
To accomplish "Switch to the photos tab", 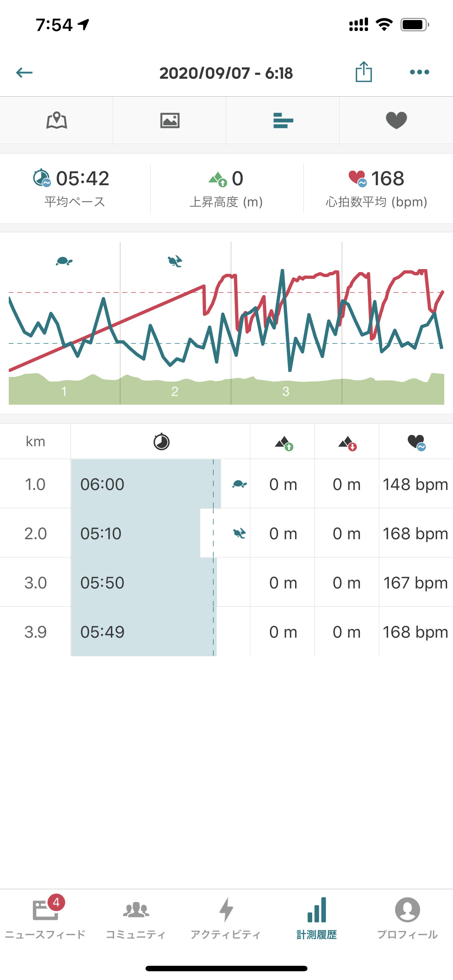I will pos(170,121).
